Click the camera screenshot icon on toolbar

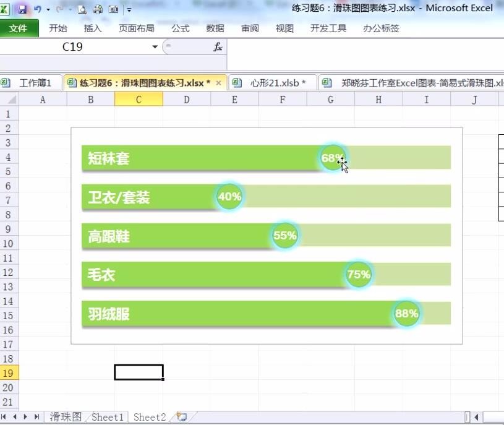pyautogui.click(x=114, y=9)
